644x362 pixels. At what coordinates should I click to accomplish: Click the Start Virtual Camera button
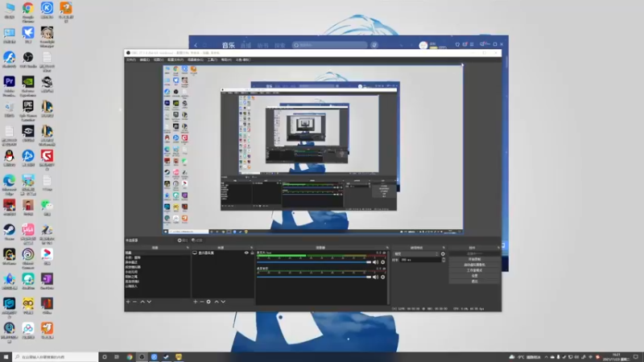(x=474, y=265)
